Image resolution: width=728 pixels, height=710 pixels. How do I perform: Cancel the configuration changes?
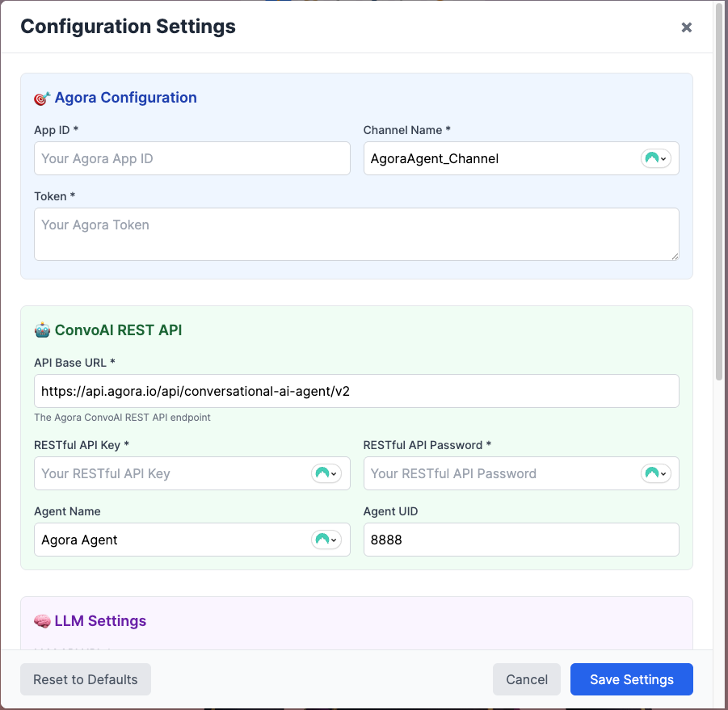[527, 679]
